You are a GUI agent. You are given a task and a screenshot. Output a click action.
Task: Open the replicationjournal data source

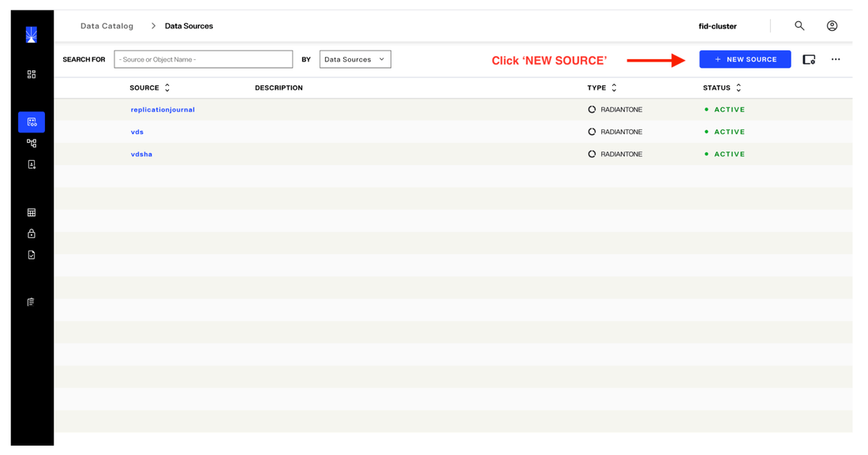tap(163, 110)
